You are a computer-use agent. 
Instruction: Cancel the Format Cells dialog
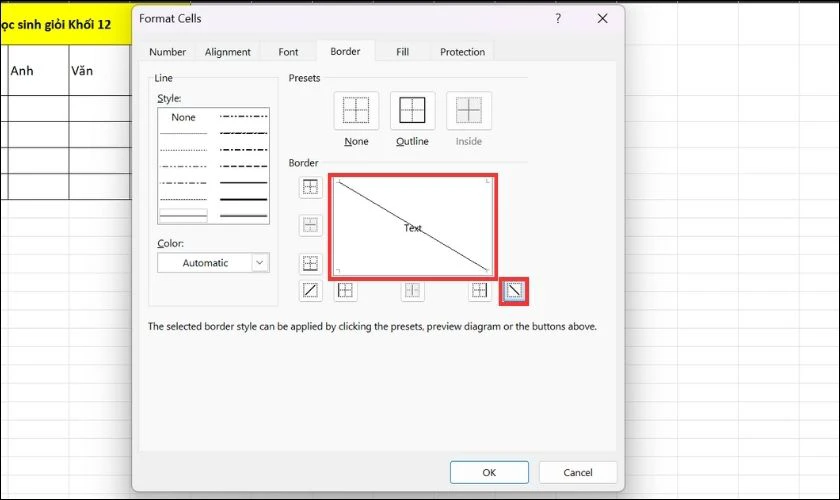(578, 472)
